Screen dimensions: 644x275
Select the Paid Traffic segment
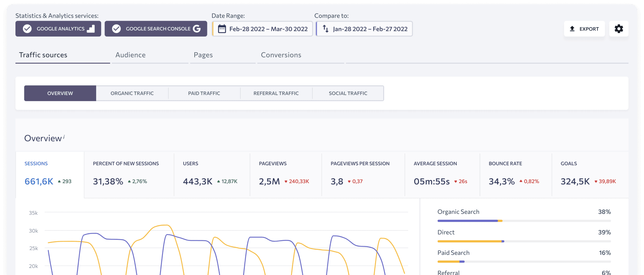coord(204,93)
